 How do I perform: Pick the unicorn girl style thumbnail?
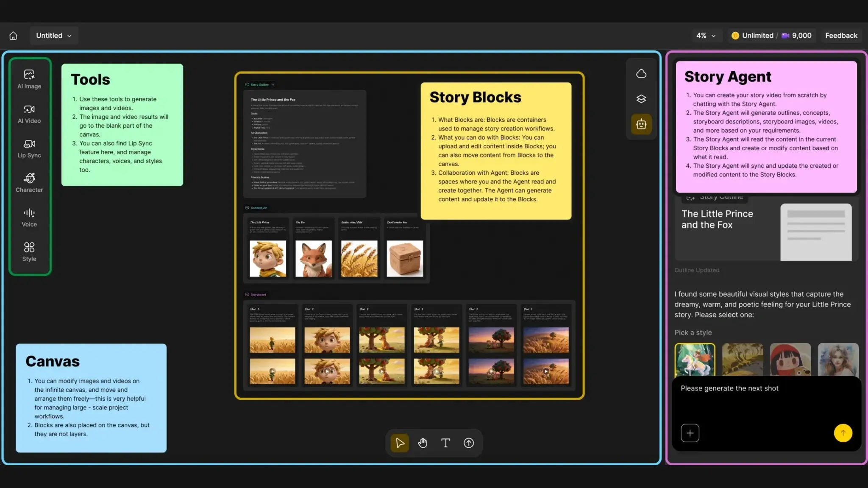tap(695, 360)
